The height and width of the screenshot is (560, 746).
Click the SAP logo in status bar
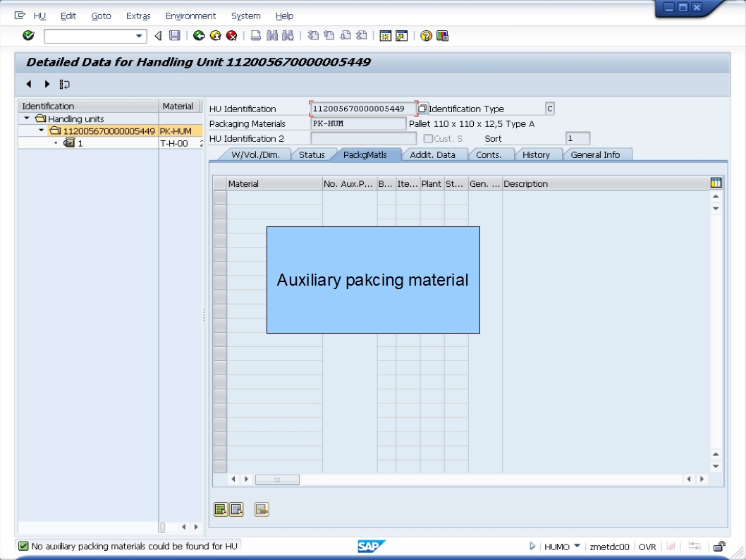[x=369, y=546]
